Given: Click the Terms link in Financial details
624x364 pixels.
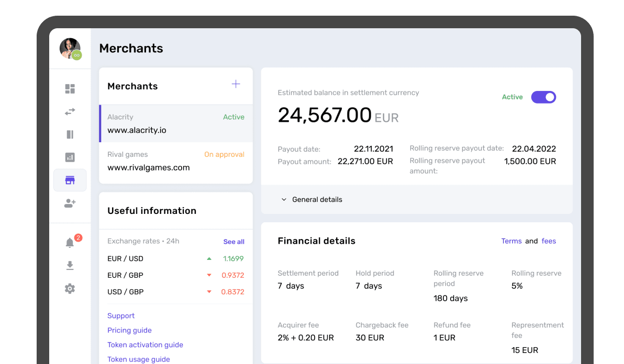Looking at the screenshot, I should tap(511, 241).
